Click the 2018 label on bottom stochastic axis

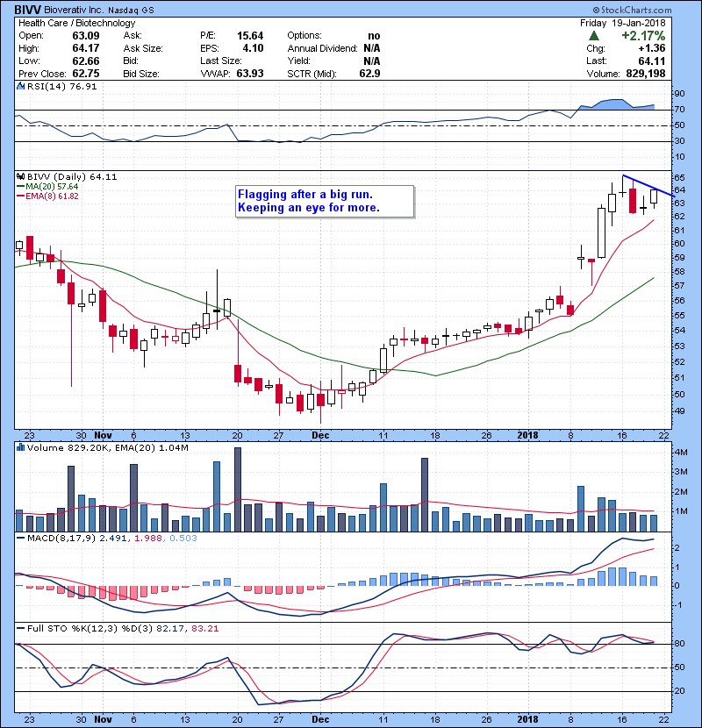(x=527, y=719)
